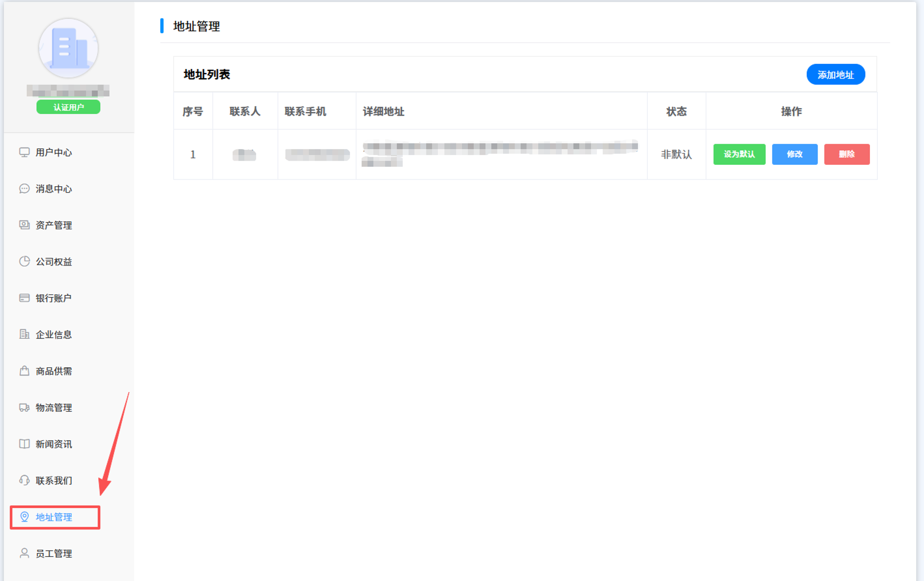Open the 用户中心 menu item
Screen dimensions: 924x581
pyautogui.click(x=54, y=152)
